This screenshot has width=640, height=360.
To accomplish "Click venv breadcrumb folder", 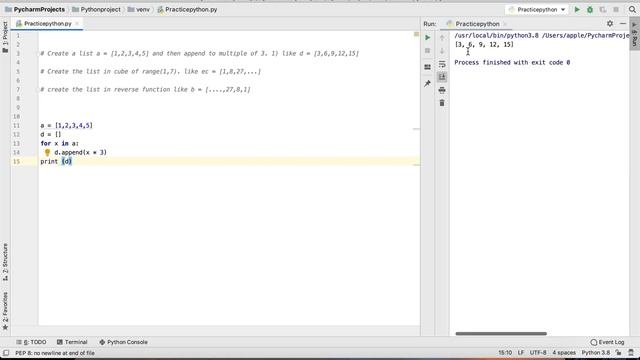I will [139, 9].
